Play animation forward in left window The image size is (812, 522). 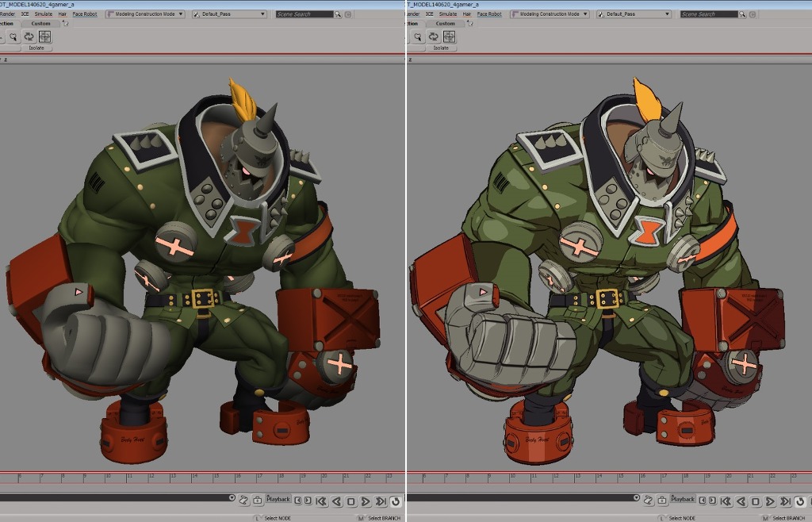(366, 501)
